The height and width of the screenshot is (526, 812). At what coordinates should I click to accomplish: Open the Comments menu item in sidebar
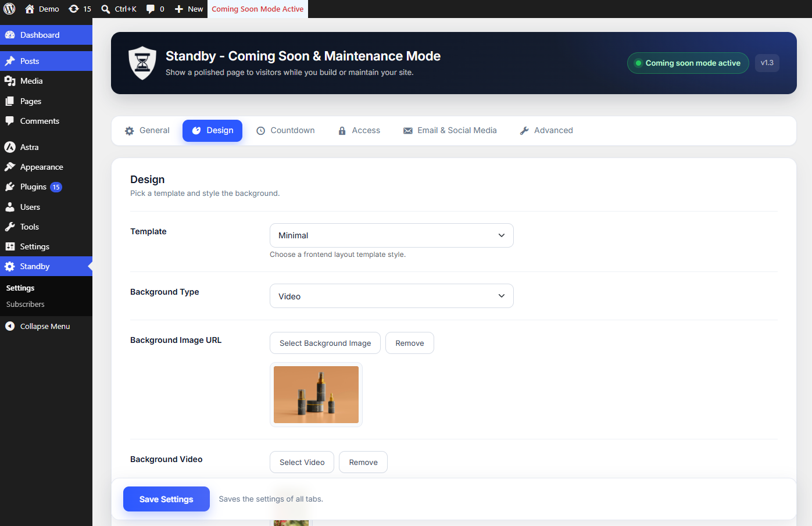click(46, 121)
